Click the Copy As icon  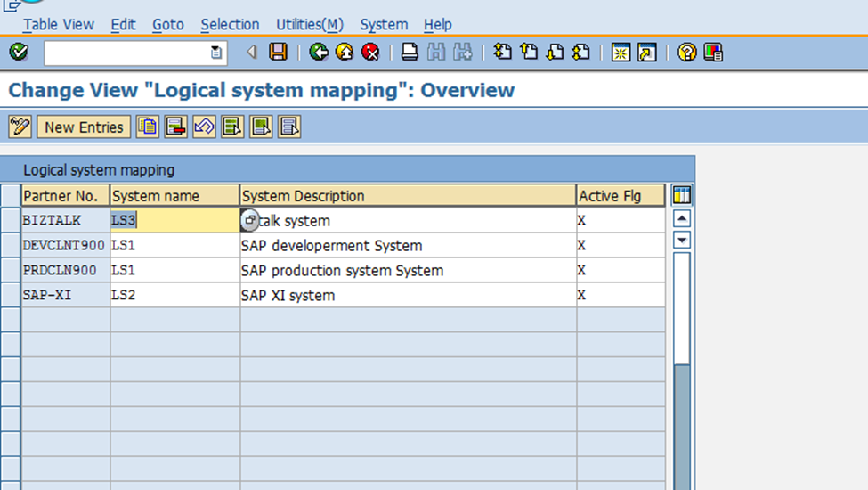147,127
